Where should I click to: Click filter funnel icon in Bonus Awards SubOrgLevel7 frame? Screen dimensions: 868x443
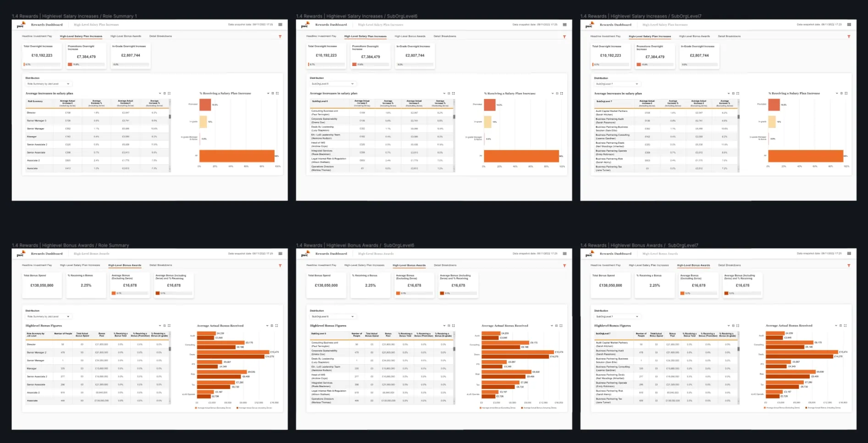point(849,266)
